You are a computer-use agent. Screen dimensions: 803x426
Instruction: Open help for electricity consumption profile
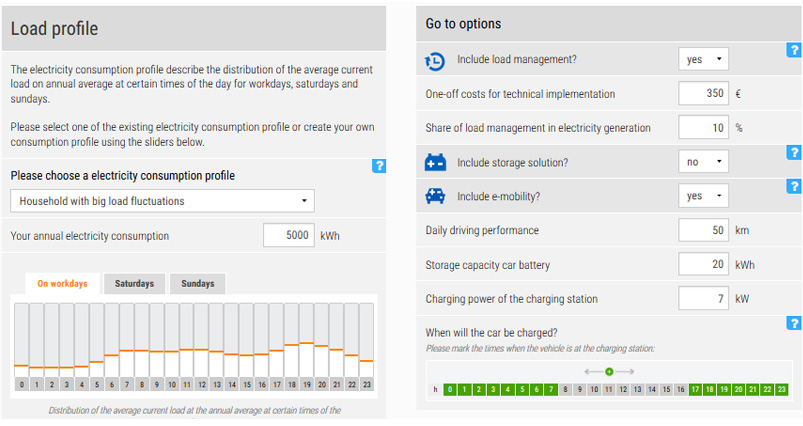click(379, 166)
